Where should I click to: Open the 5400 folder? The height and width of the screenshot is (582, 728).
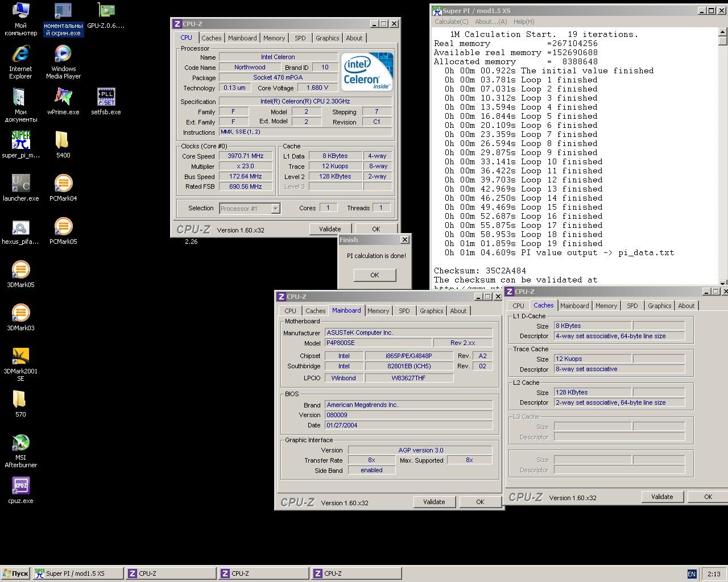pos(63,145)
